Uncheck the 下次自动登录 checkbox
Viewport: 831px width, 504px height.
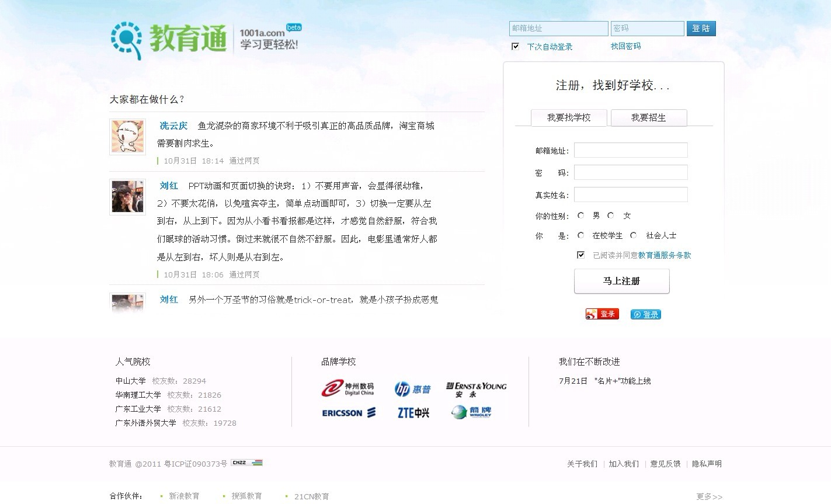click(x=515, y=46)
